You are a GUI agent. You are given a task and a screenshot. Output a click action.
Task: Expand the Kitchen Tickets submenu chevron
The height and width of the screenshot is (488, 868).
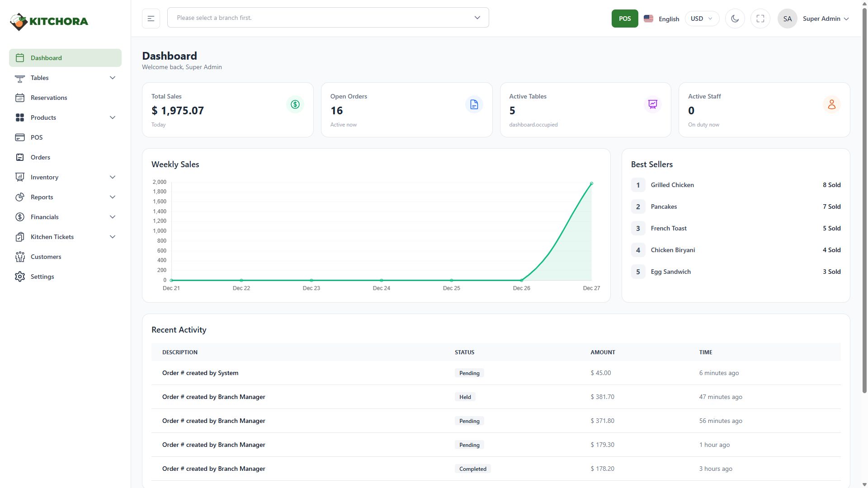click(x=112, y=237)
